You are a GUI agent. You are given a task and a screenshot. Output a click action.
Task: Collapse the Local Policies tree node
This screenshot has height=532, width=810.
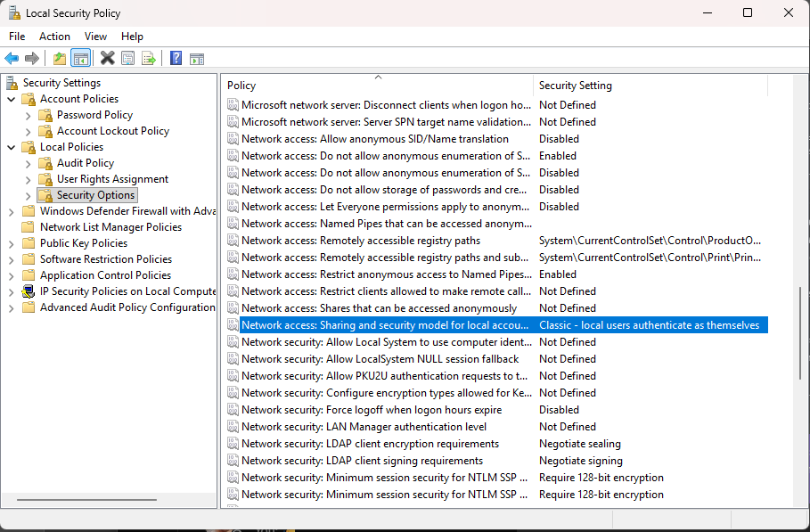(12, 147)
